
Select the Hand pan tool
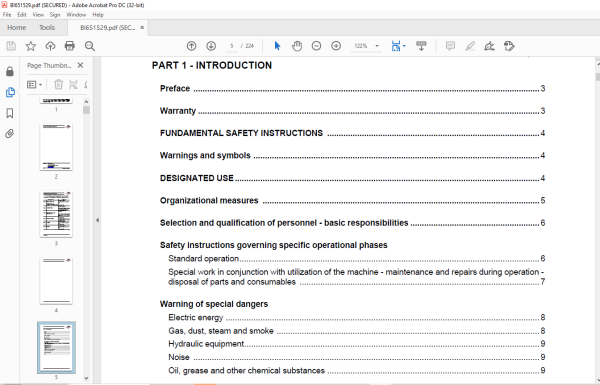(297, 46)
